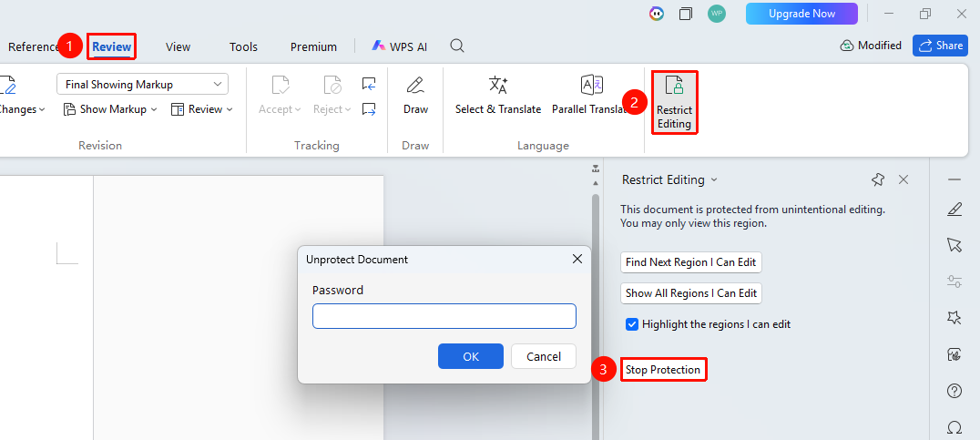The image size is (980, 440).
Task: Click the Modified cloud status
Action: [x=871, y=46]
